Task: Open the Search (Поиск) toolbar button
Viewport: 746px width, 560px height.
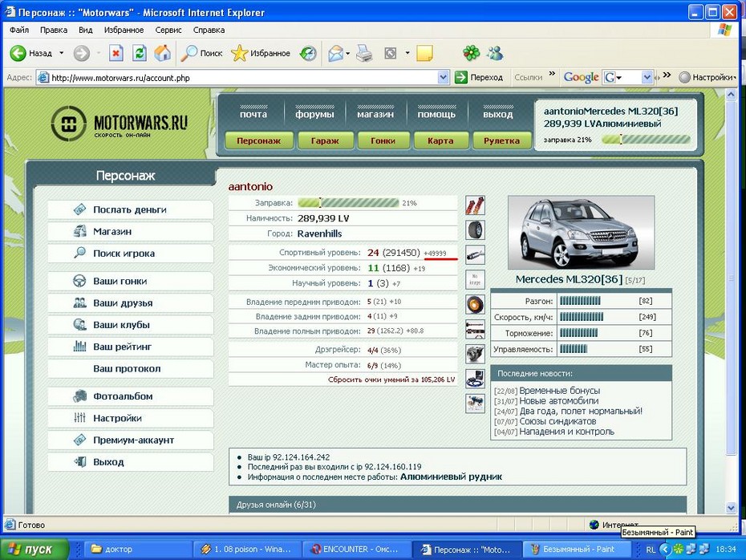Action: 201,53
